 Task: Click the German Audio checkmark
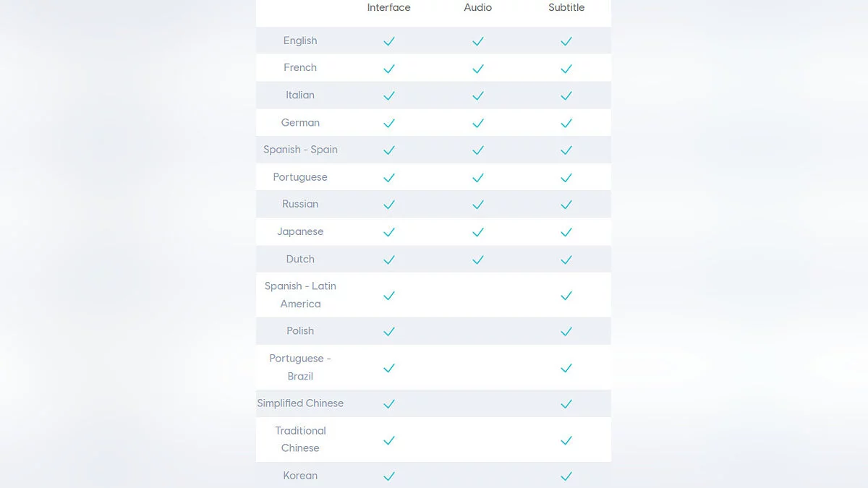pos(477,123)
